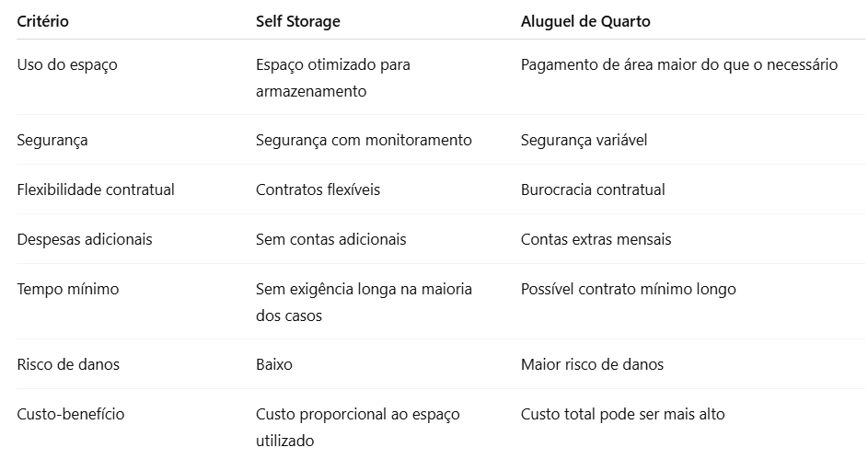The width and height of the screenshot is (868, 459).
Task: Click the "Burocracia contratual" cell
Action: (x=592, y=189)
